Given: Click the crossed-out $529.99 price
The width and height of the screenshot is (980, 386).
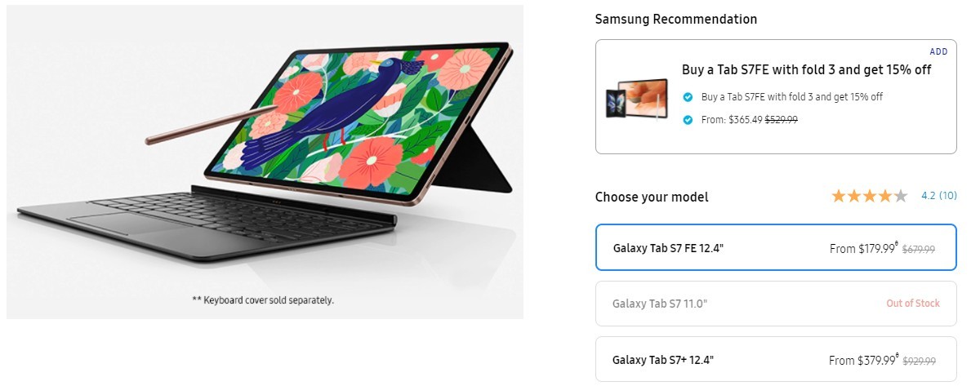Looking at the screenshot, I should [781, 119].
